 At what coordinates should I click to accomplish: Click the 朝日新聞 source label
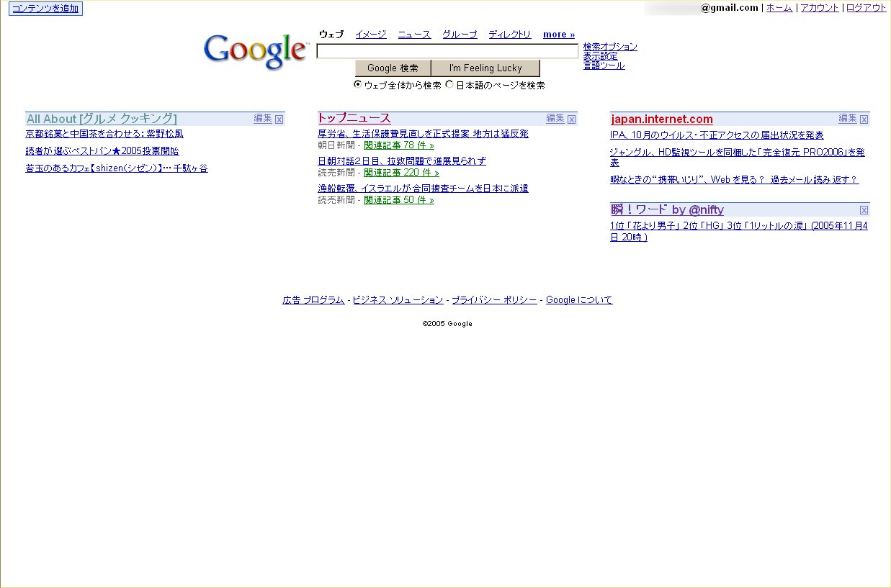coord(336,145)
